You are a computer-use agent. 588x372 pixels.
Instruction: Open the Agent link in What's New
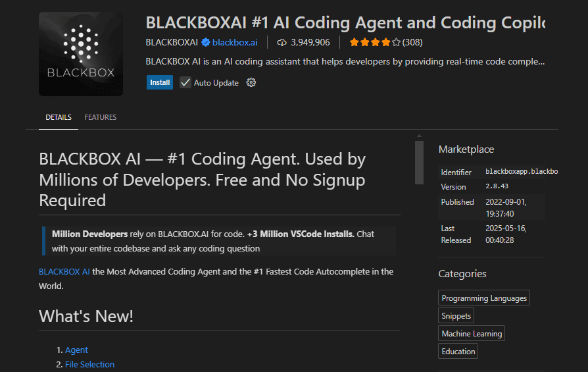[x=76, y=350]
